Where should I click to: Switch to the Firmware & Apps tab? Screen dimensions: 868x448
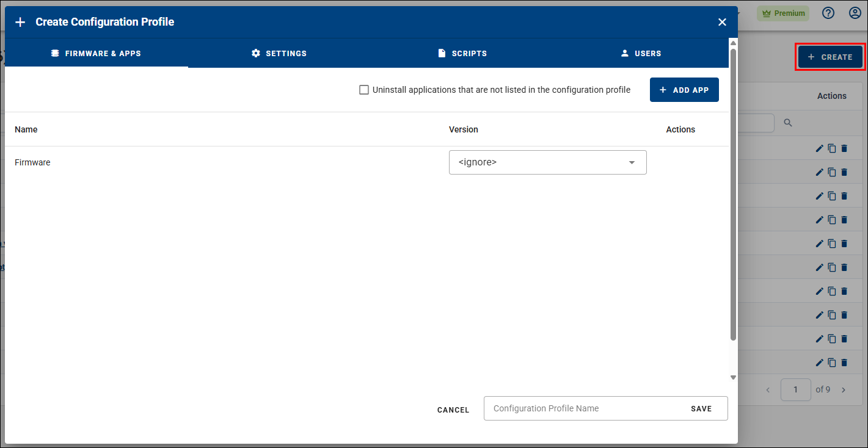(97, 54)
